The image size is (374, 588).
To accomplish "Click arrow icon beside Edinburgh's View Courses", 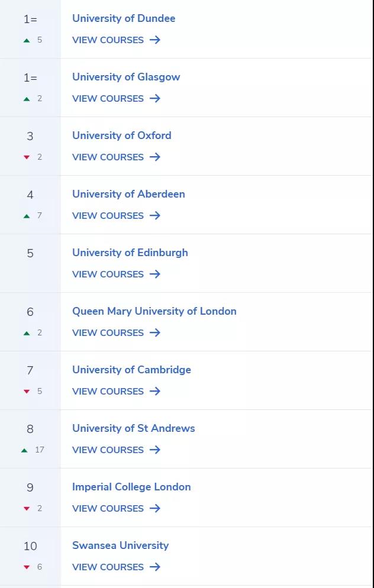I will coord(155,274).
